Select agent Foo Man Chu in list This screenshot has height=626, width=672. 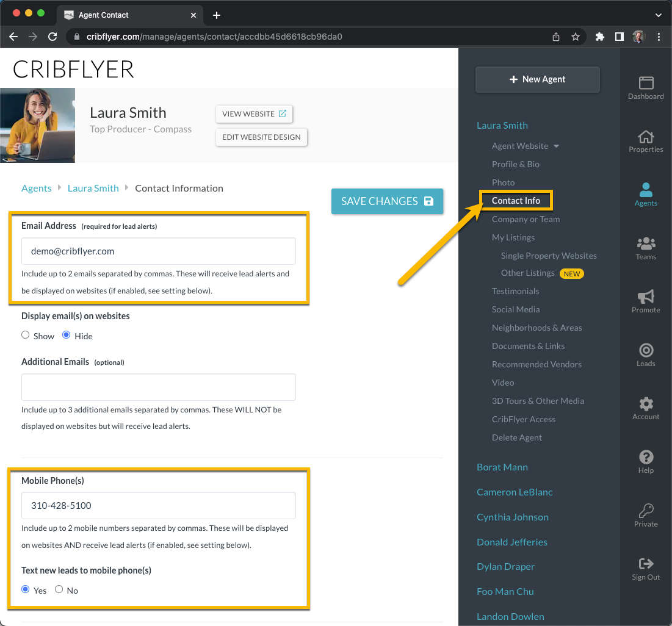[x=505, y=592]
